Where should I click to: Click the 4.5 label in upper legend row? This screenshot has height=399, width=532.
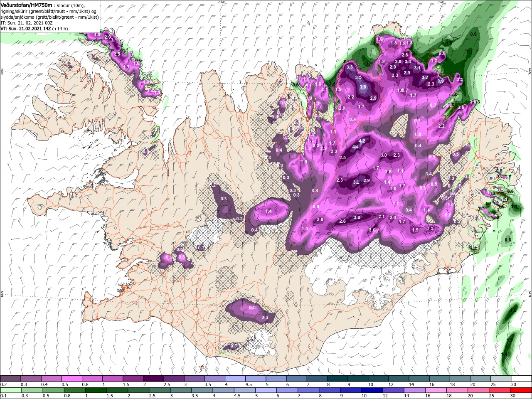249,384
